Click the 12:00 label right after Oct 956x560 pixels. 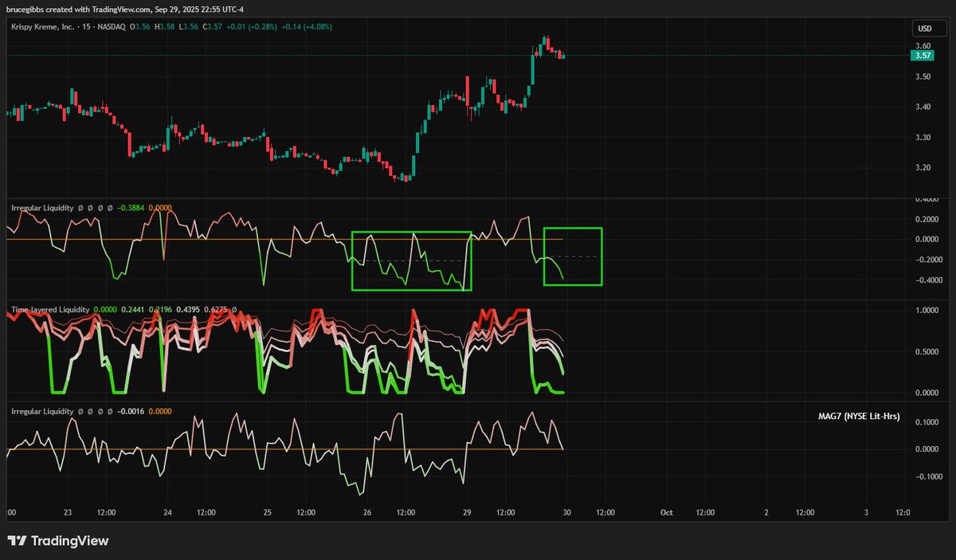click(x=704, y=513)
